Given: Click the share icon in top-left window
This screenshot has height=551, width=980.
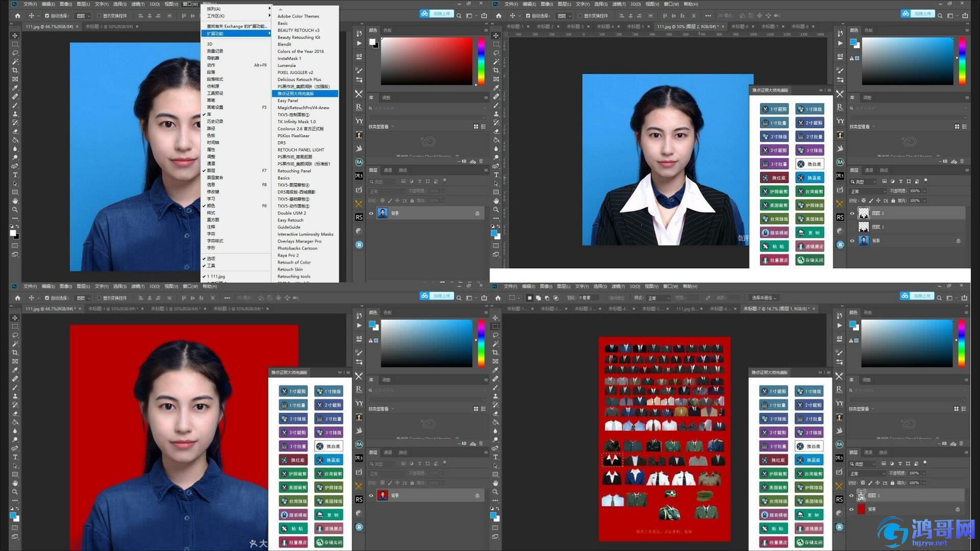Looking at the screenshot, I should click(484, 16).
